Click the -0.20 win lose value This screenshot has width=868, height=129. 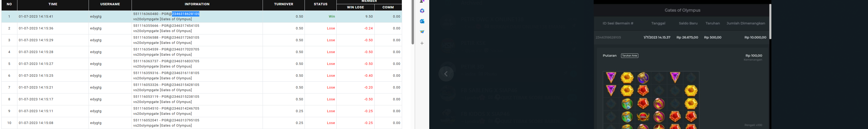click(x=368, y=87)
